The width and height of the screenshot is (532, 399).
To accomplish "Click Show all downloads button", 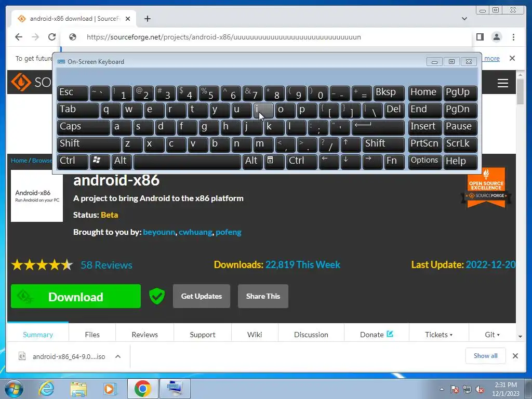I will click(486, 356).
